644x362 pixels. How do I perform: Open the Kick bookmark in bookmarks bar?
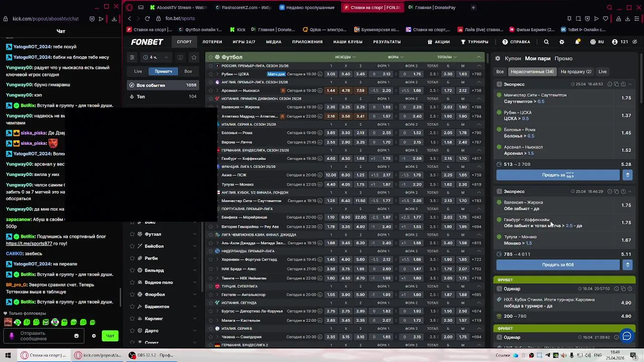pyautogui.click(x=237, y=30)
